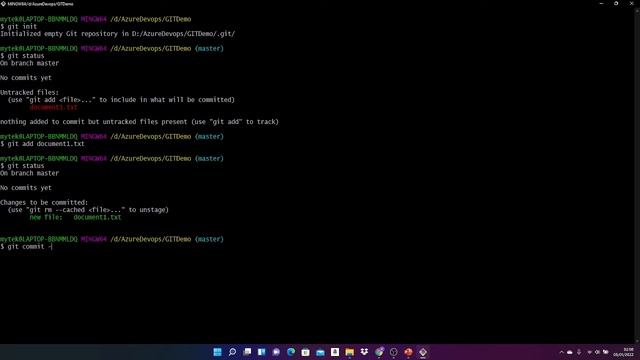This screenshot has width=640, height=360.
Task: Click the "$ git init" command line
Action: coord(19,26)
